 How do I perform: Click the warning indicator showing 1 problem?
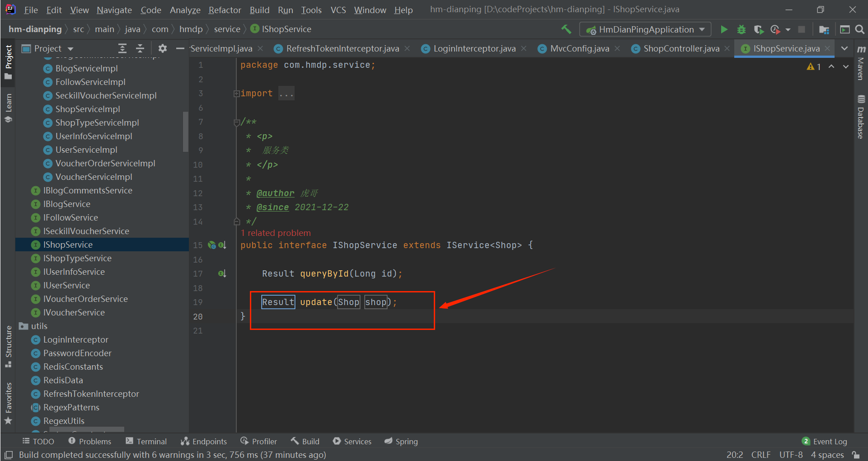point(814,67)
